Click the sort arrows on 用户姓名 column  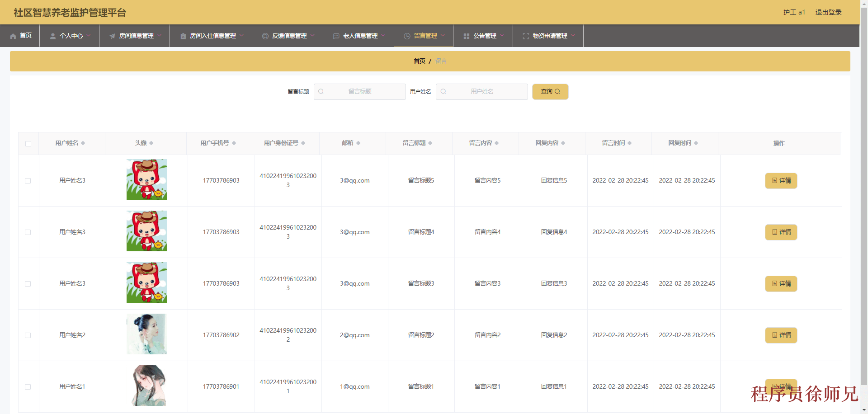click(x=83, y=143)
